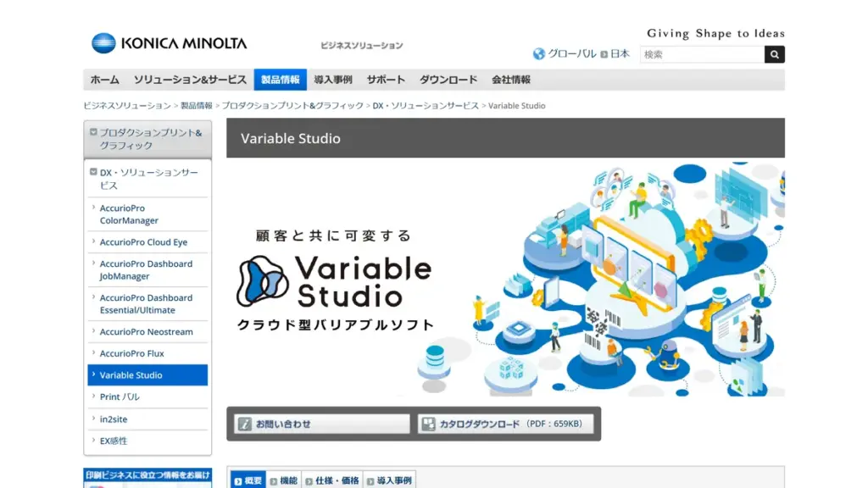Screen dimensions: 868x488
Task: Click the document icon on お問い合わせ button
Action: tap(244, 422)
